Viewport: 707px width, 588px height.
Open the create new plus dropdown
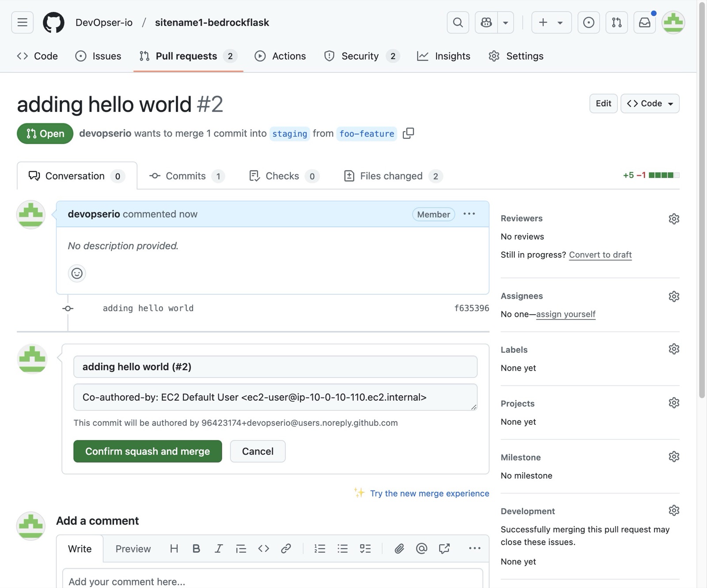551,23
